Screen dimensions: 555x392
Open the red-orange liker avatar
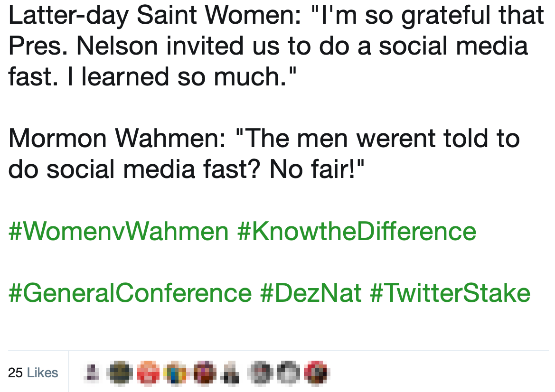148,373
